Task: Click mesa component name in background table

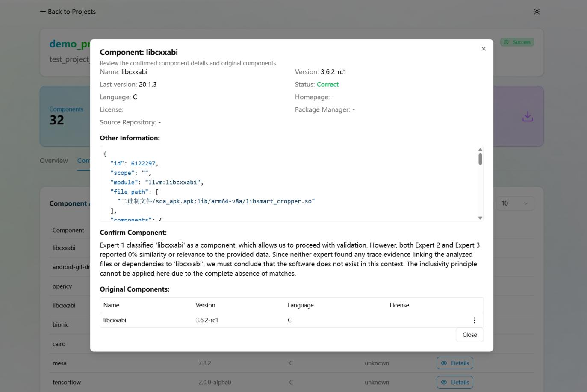Action: [x=59, y=363]
